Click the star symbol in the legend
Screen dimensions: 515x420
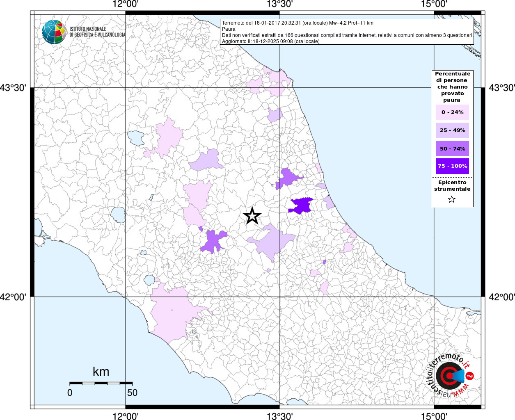click(452, 200)
